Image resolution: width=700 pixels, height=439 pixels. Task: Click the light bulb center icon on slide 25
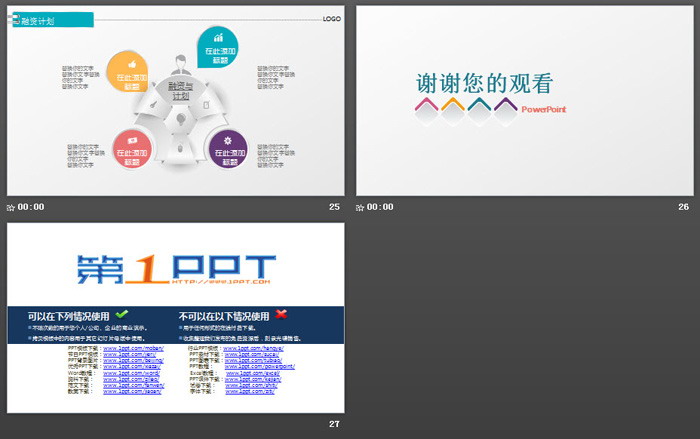coord(181,120)
